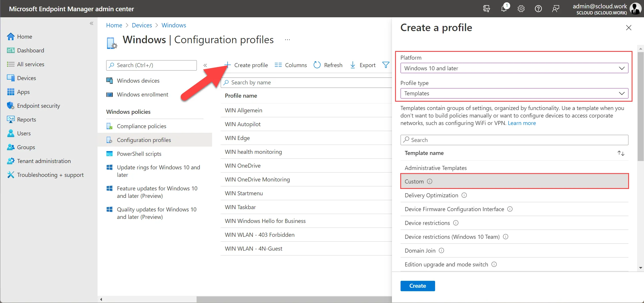The image size is (644, 303).
Task: Open the notifications bell in header
Action: [x=504, y=9]
